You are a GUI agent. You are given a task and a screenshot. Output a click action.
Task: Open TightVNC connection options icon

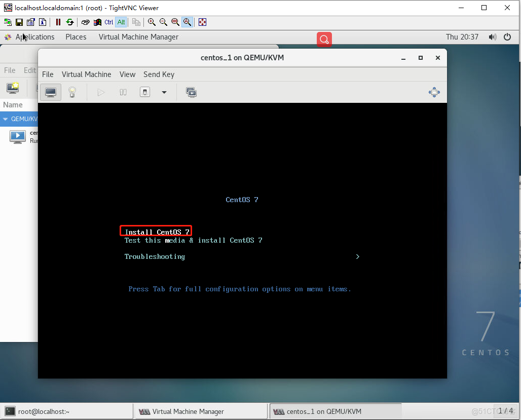pyautogui.click(x=31, y=22)
